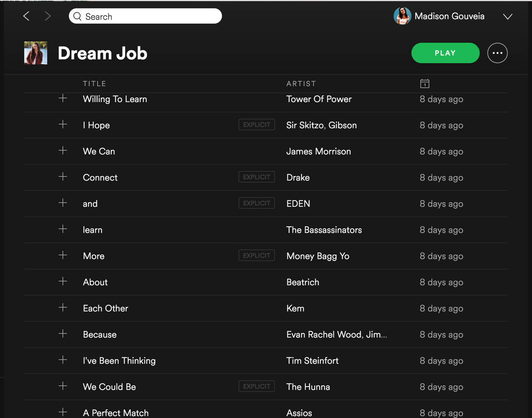Viewport: 532px width, 418px height.
Task: Save Connect with plus icon
Action: click(63, 177)
